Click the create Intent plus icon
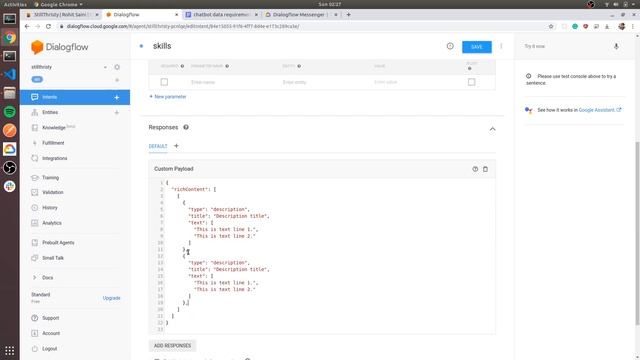640x360 pixels. point(117,97)
